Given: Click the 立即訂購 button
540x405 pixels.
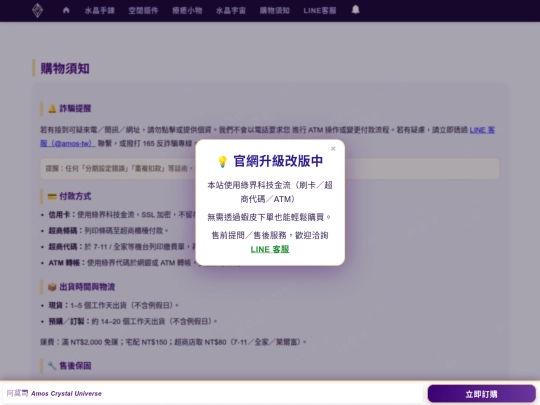Looking at the screenshot, I should pos(481,394).
